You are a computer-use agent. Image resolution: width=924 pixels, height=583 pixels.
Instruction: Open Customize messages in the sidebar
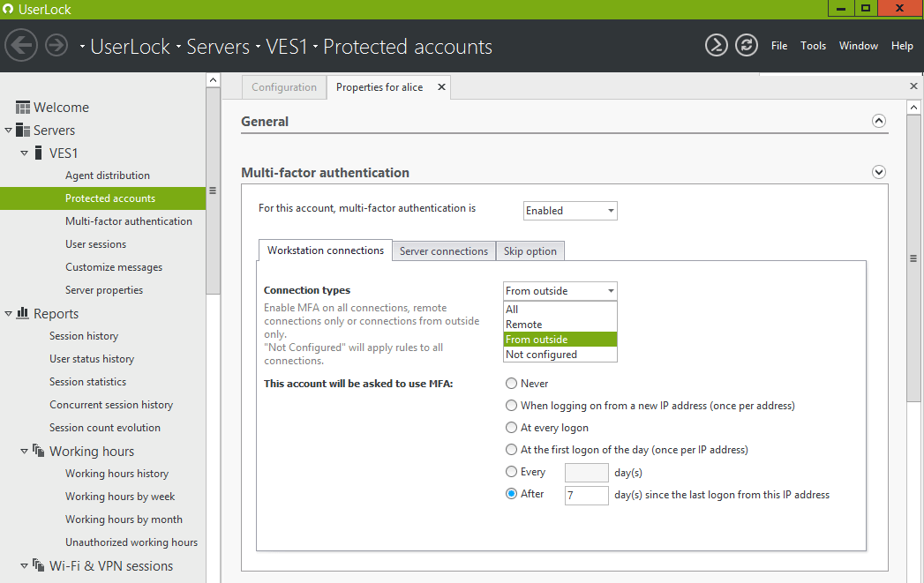pos(114,267)
